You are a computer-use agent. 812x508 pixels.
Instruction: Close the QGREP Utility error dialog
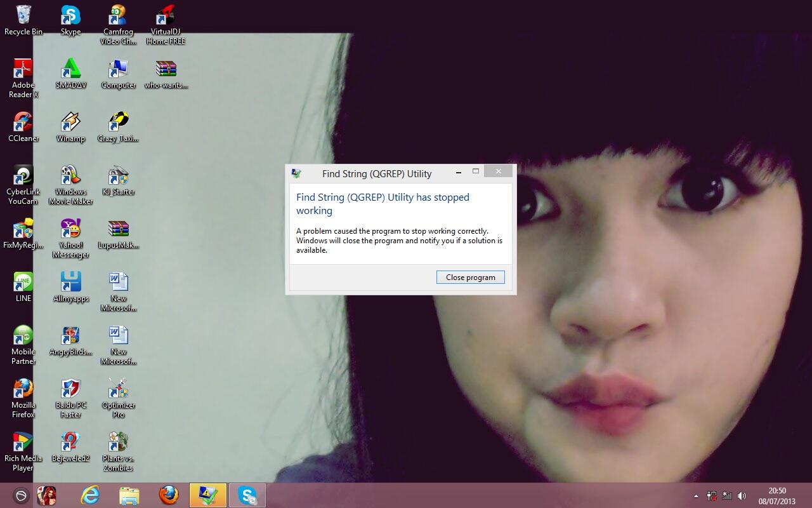click(x=499, y=171)
